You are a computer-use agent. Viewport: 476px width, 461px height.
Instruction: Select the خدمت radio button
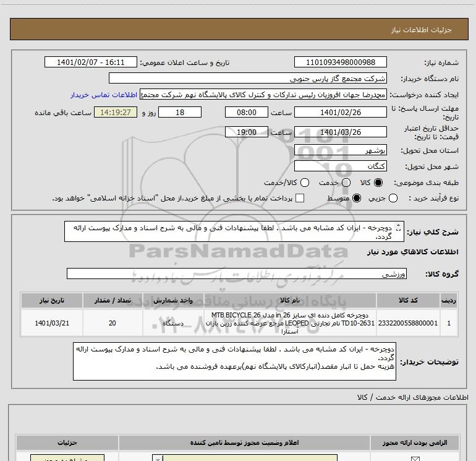[x=346, y=183]
